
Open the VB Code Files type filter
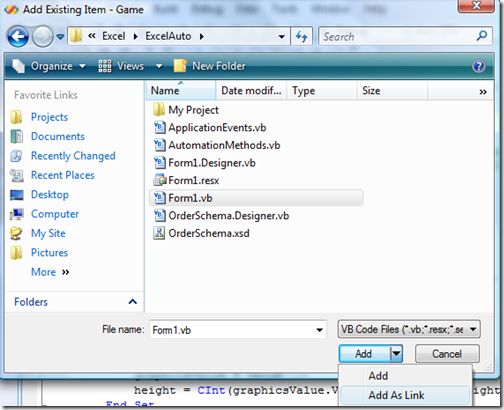pos(409,329)
